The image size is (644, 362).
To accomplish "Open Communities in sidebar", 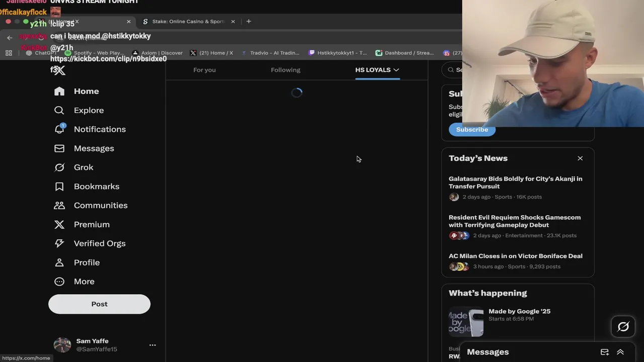I will click(91, 205).
